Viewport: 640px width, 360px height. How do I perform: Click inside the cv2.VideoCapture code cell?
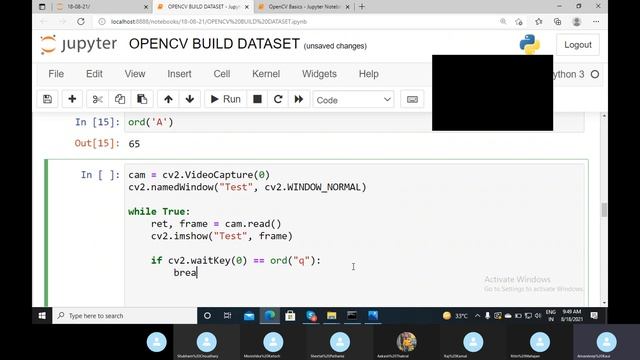click(x=354, y=235)
